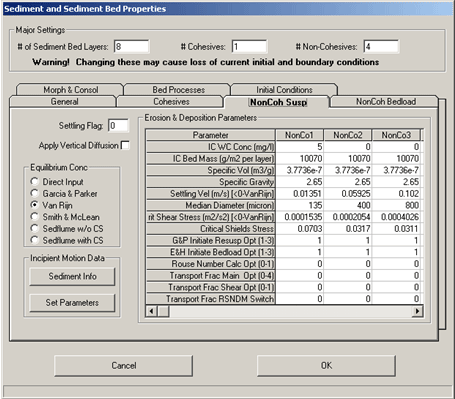Screen dimensions: 455x399
Task: Click Transport Frac RSNDM Switch row label
Action: point(210,299)
